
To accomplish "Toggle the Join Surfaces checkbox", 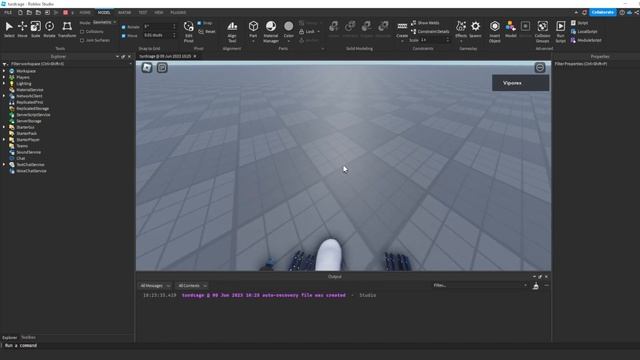I will 82,40.
